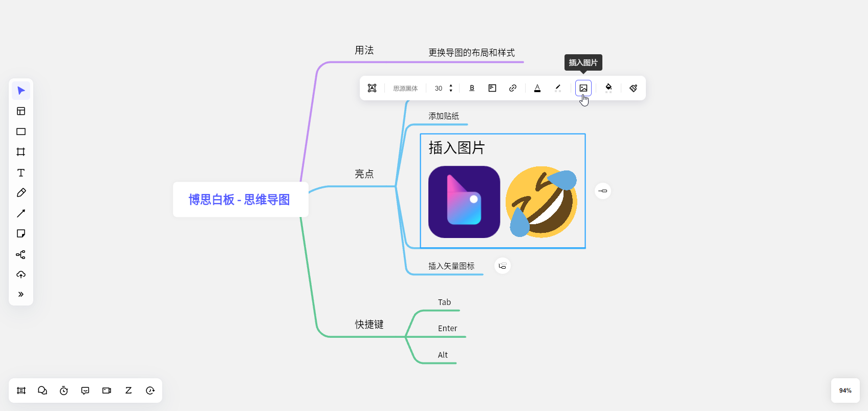Select the connector line tool
Image resolution: width=868 pixels, height=411 pixels.
coord(21,213)
